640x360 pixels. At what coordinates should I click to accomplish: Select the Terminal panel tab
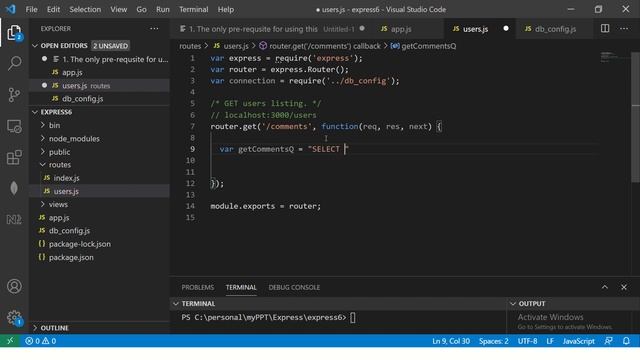(x=241, y=287)
